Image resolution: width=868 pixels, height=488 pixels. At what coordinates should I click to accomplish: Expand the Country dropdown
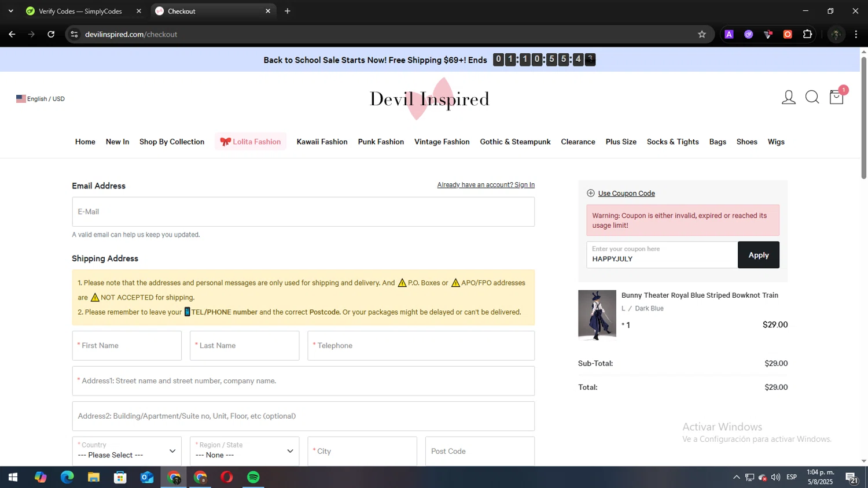[127, 451]
